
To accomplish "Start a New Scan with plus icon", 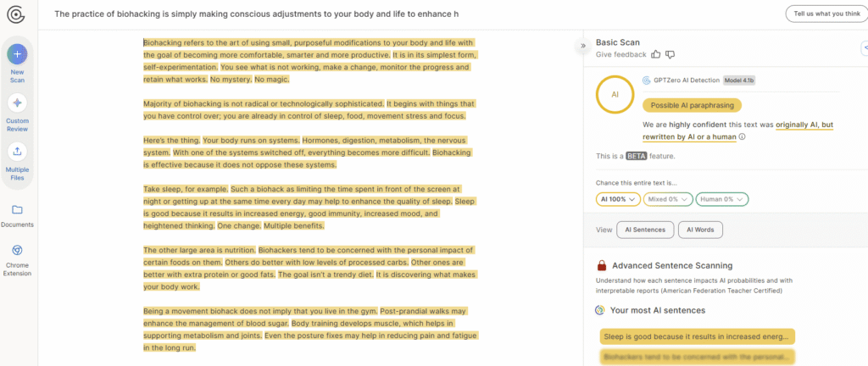I will tap(18, 55).
